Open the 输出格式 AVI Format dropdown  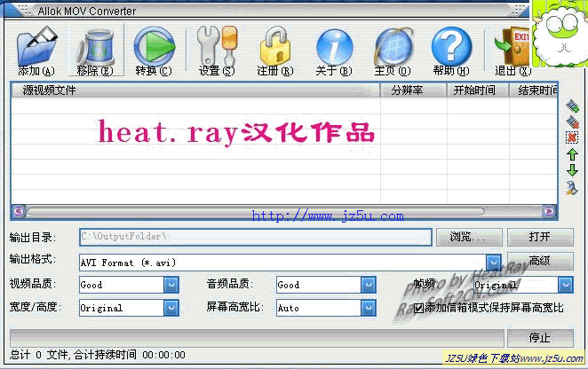click(494, 263)
